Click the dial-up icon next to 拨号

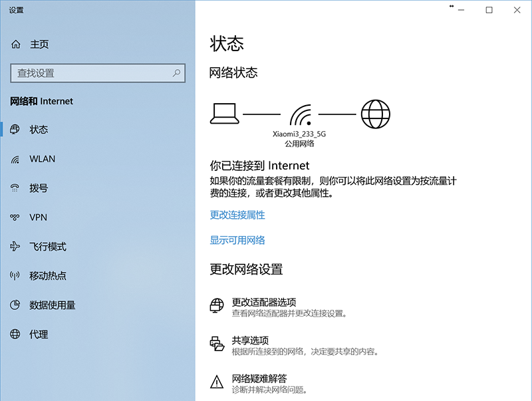click(15, 188)
